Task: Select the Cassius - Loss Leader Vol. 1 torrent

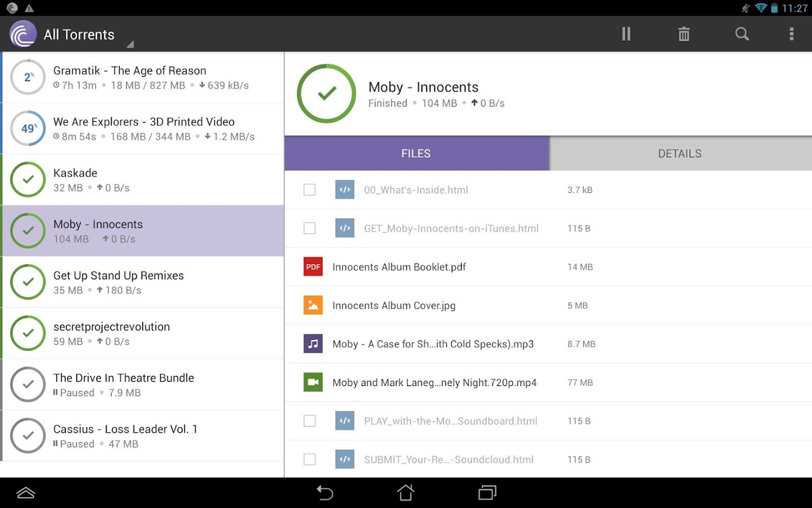Action: 143,436
